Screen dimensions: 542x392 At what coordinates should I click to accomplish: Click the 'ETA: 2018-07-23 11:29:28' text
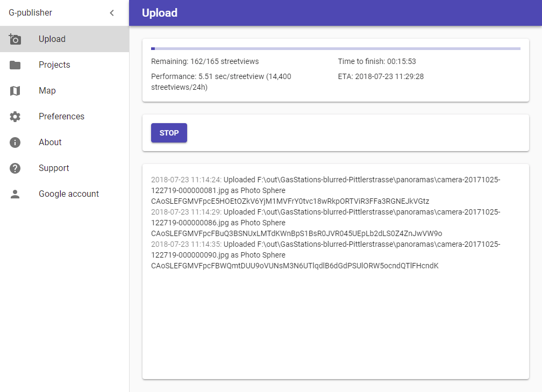click(381, 76)
